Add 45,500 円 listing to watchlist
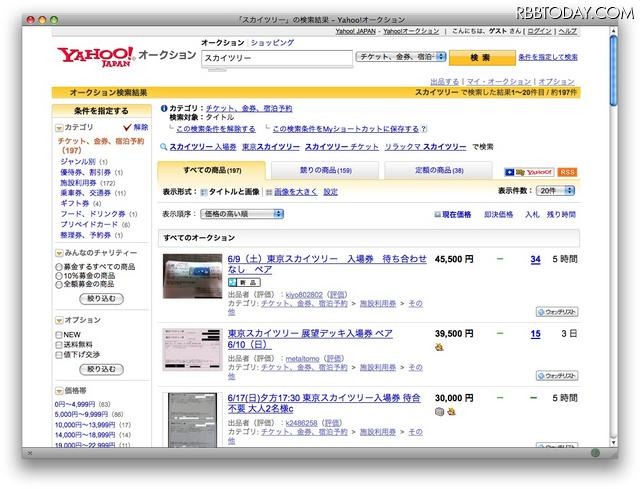 [557, 312]
